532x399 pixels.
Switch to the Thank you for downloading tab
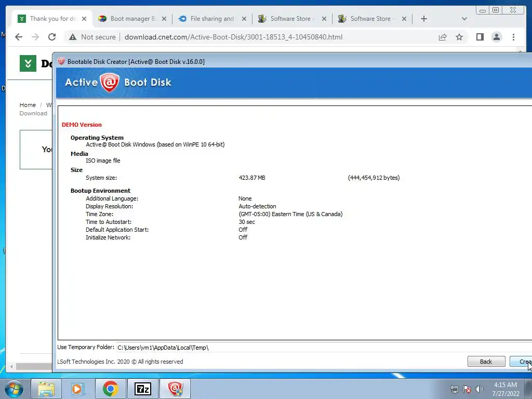(x=51, y=19)
